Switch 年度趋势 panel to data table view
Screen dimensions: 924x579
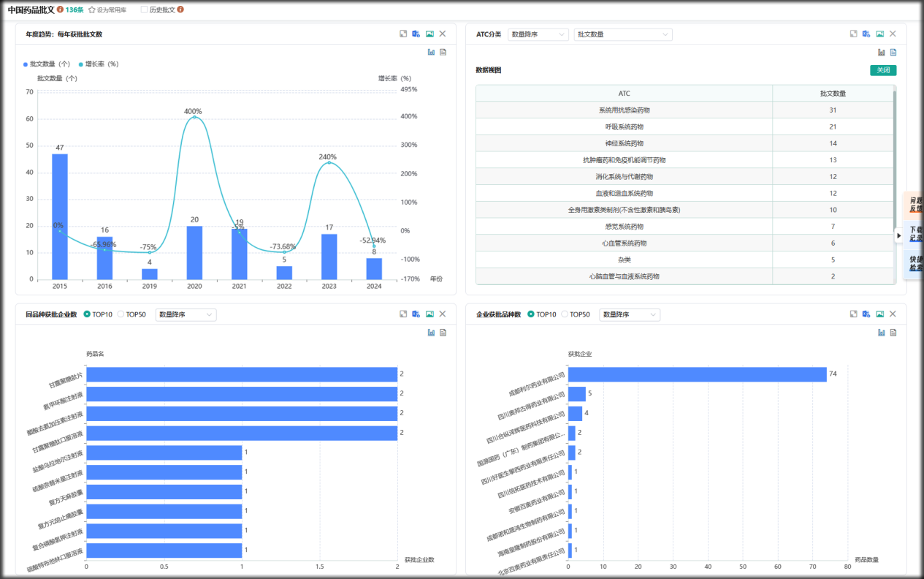pyautogui.click(x=443, y=52)
